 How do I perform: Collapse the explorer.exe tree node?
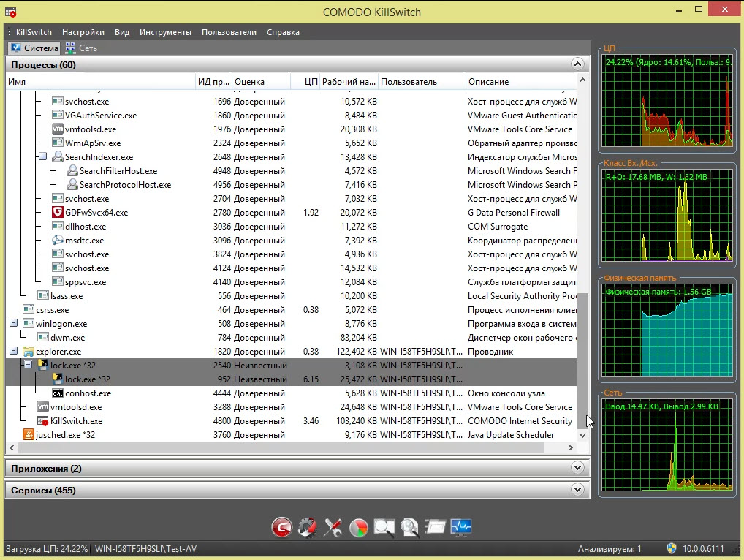coord(13,352)
